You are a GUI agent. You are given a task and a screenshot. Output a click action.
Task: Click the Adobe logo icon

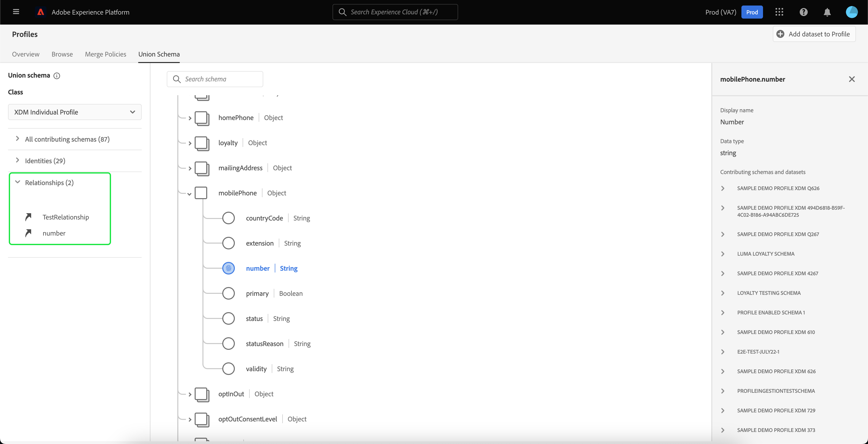pyautogui.click(x=41, y=12)
